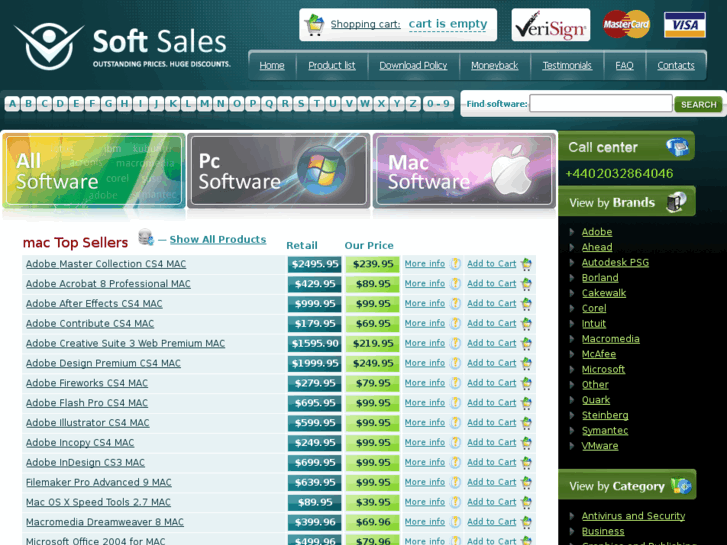Click the Soft Sales logo emblem
This screenshot has width=727, height=545.
49,46
